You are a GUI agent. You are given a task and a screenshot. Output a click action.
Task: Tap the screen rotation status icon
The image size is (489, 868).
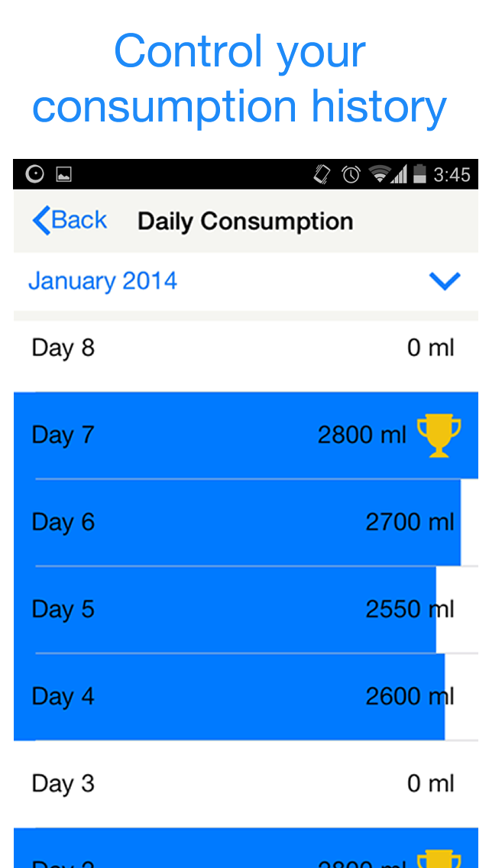pos(322,175)
